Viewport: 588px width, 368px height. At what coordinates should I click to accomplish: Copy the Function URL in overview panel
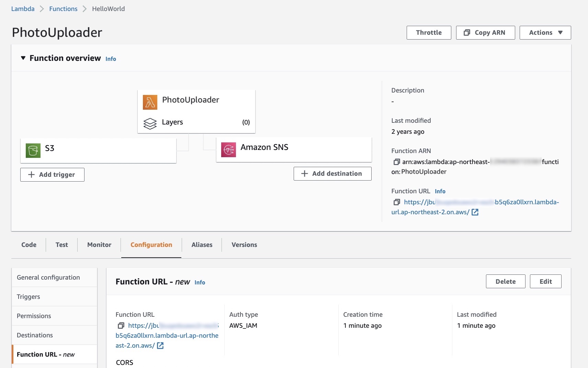click(396, 202)
